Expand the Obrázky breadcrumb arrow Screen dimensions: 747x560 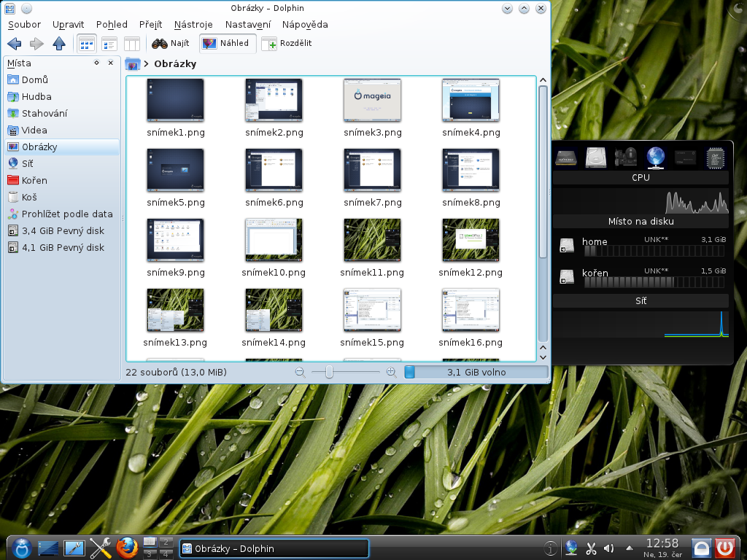pos(146,64)
